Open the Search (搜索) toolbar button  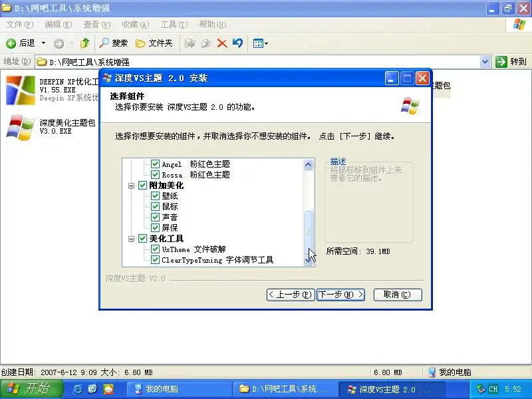113,43
